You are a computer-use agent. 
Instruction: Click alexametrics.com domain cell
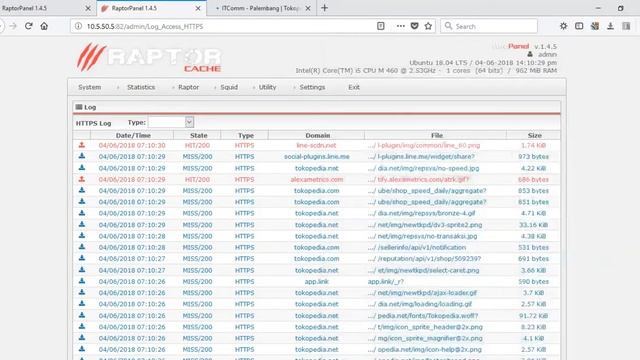[317, 180]
